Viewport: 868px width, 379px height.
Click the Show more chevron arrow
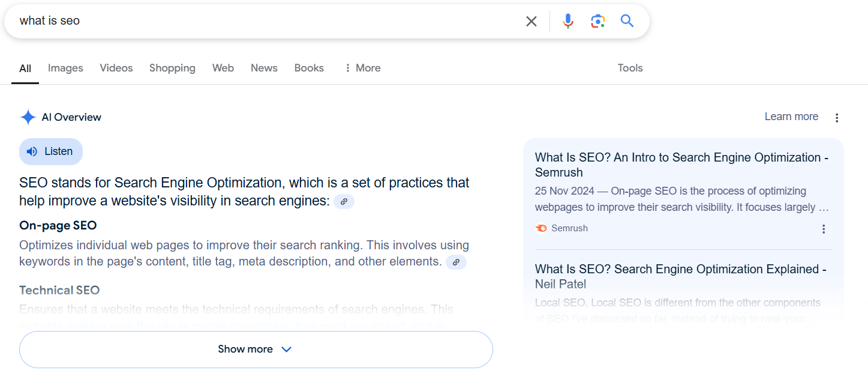[287, 349]
